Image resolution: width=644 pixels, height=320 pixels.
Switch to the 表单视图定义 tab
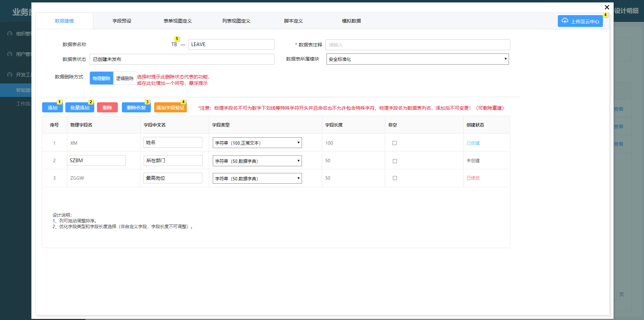tap(177, 21)
